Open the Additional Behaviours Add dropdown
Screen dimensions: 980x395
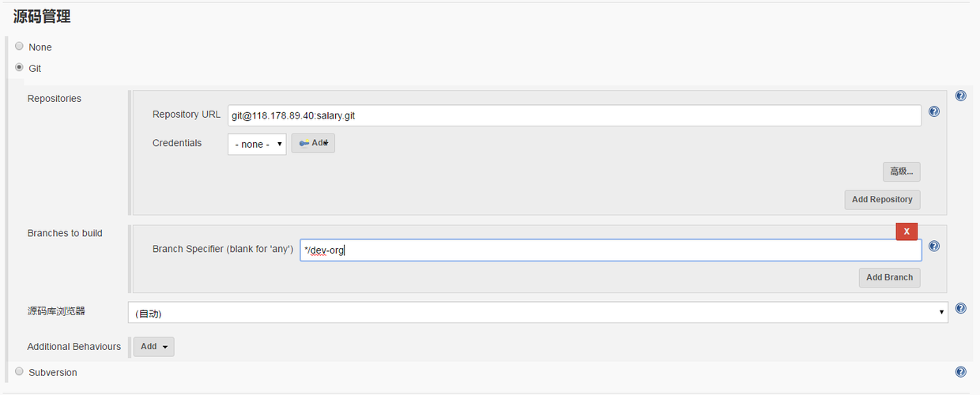154,347
